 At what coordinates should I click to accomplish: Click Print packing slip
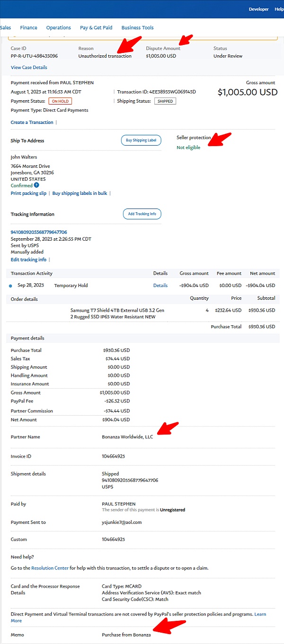28,193
